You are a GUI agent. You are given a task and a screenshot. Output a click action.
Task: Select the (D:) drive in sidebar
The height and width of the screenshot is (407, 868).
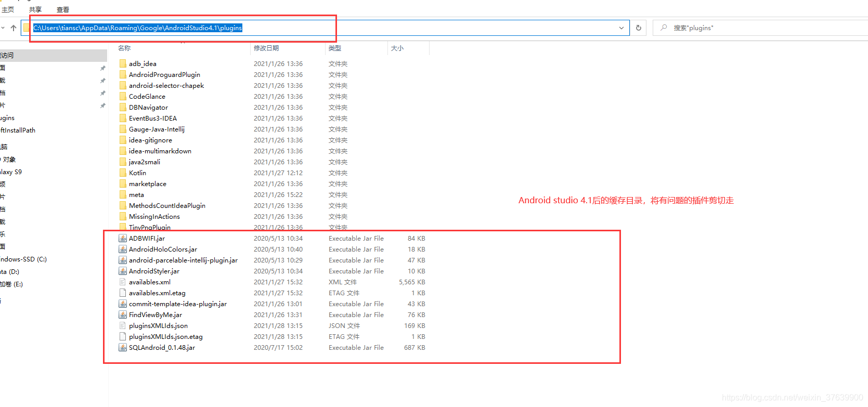(x=9, y=271)
